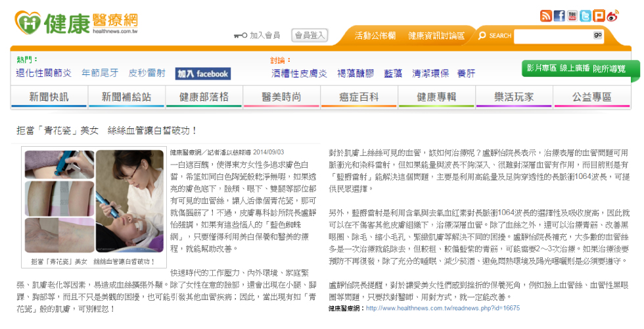This screenshot has width=644, height=329.
Task: Open the 癌症百科 menu
Action: (359, 97)
